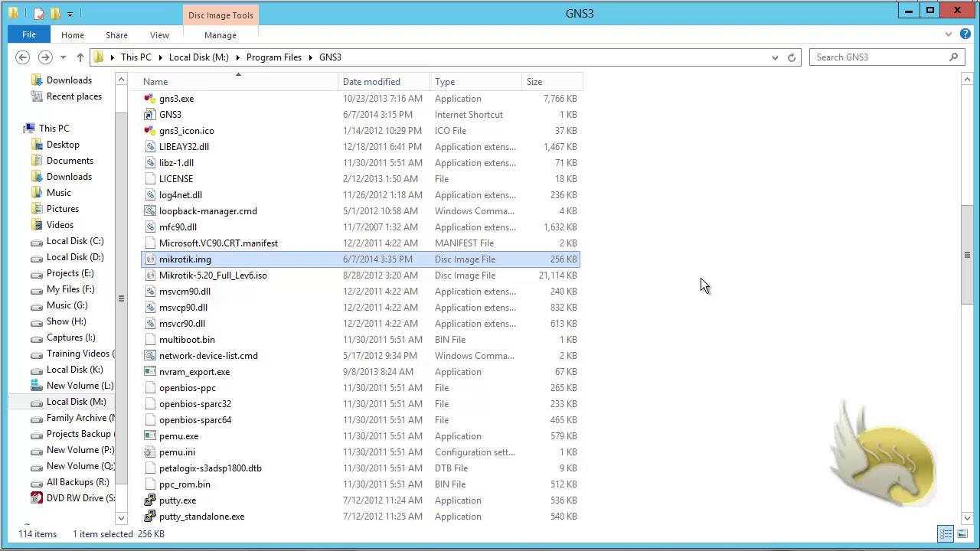This screenshot has height=551, width=980.
Task: Click the putty.exe application icon
Action: click(150, 500)
